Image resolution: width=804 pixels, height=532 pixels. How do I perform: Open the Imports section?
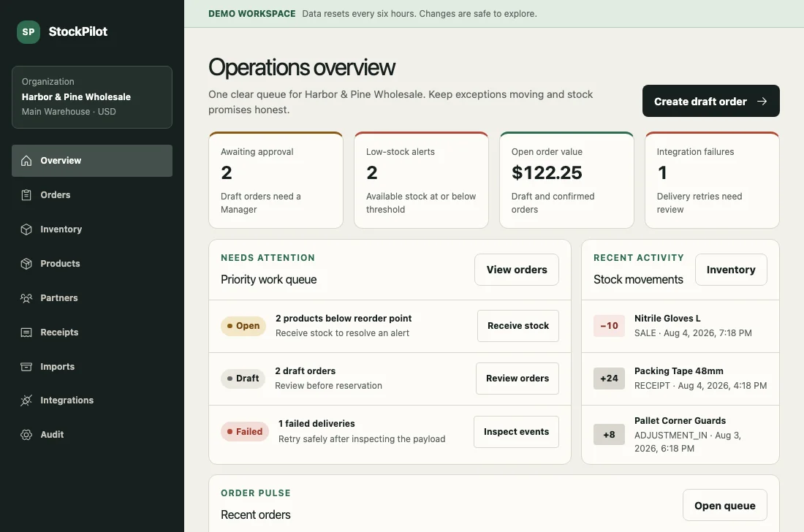(92, 367)
